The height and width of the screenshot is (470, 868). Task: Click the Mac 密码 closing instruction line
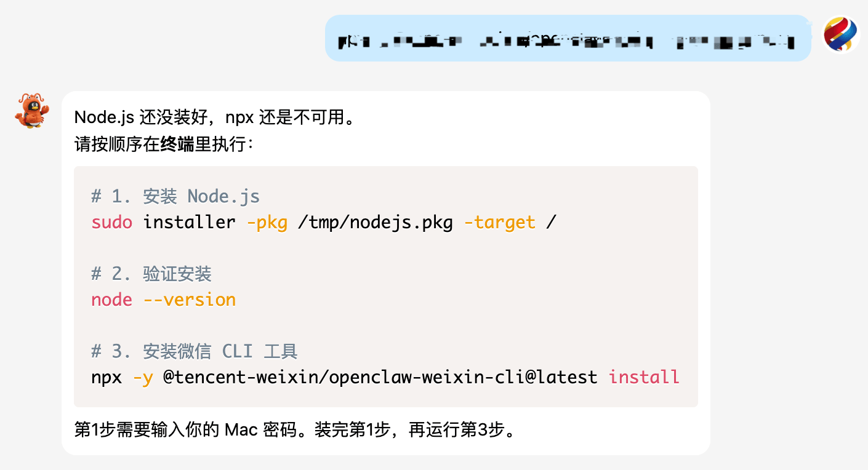(294, 429)
